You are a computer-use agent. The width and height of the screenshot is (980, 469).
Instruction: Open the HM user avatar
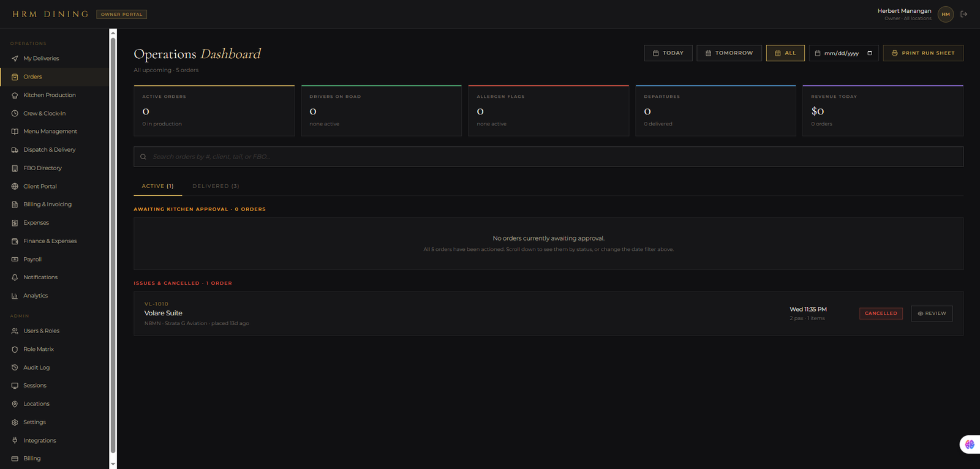(946, 14)
